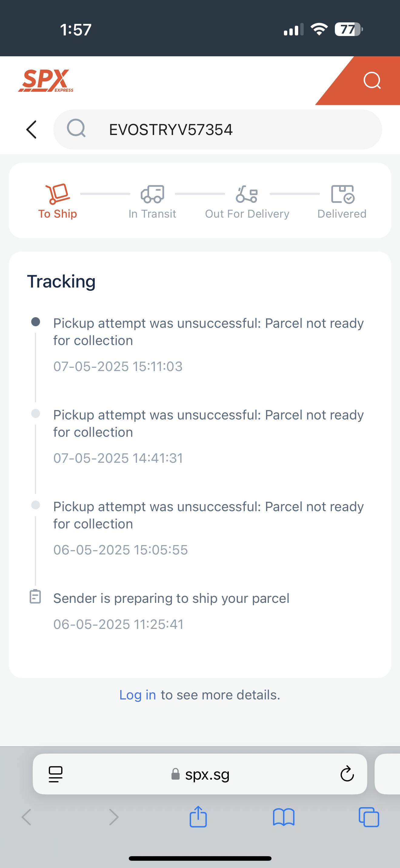This screenshot has width=400, height=868.
Task: Tap Safari's forward navigation arrow
Action: pos(114,817)
